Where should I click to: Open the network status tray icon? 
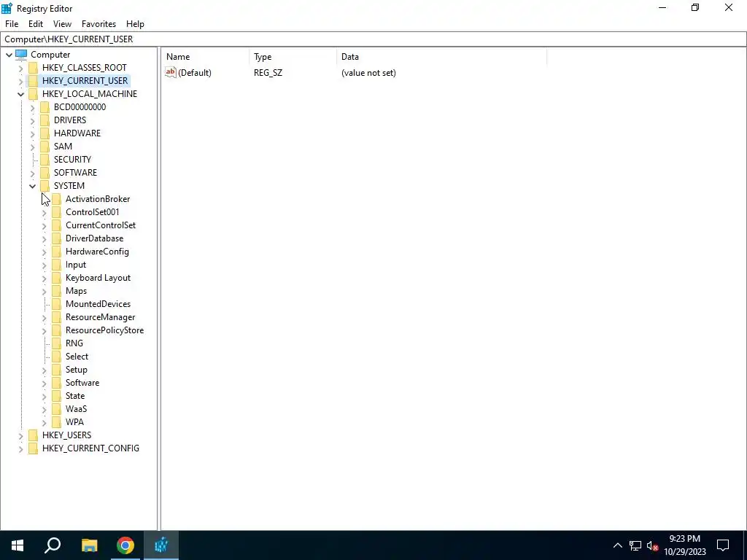pyautogui.click(x=635, y=545)
